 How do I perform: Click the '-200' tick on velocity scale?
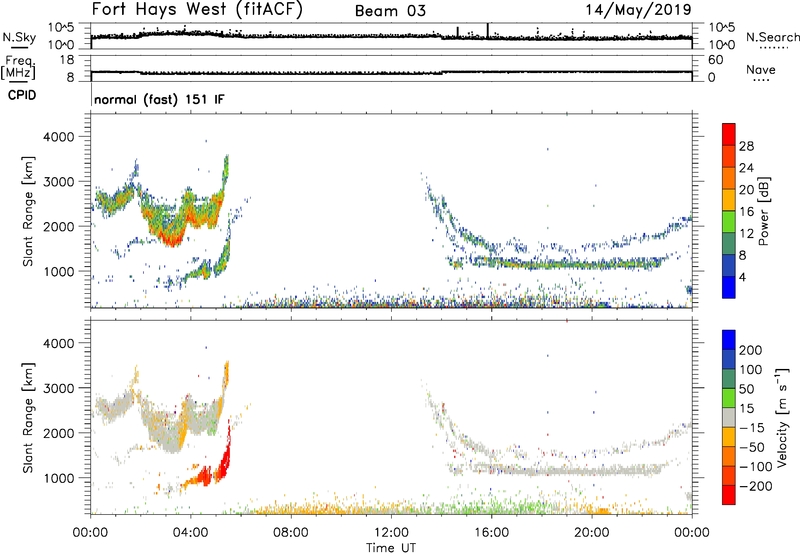click(755, 486)
